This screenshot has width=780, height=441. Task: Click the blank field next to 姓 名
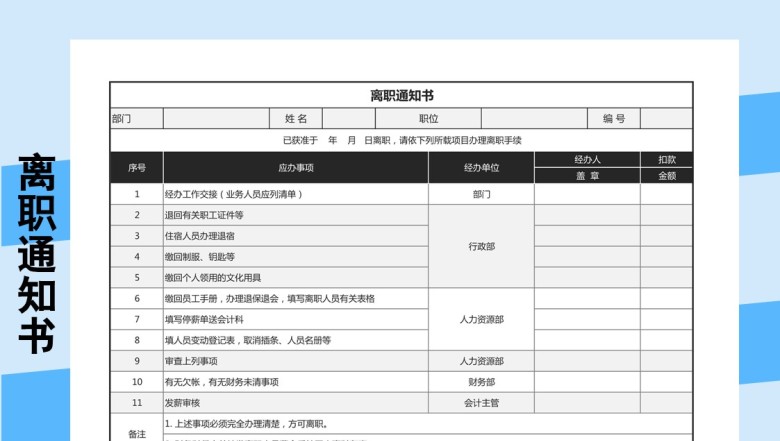tap(349, 118)
